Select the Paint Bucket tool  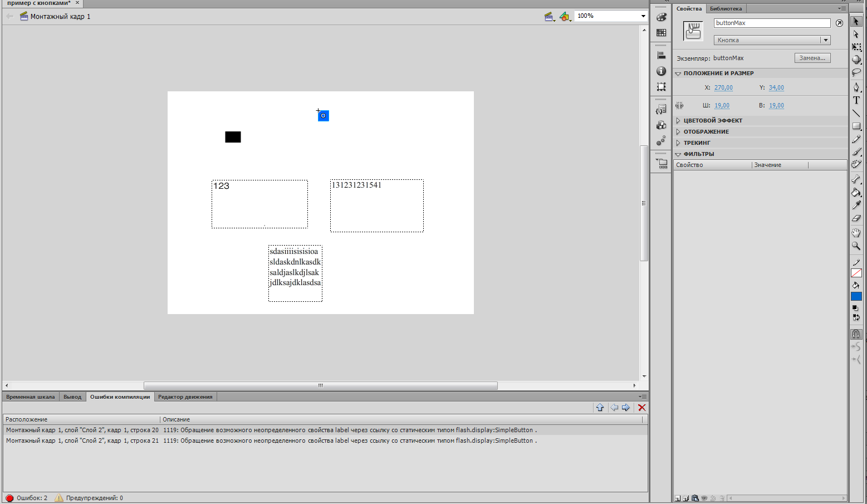pos(856,192)
